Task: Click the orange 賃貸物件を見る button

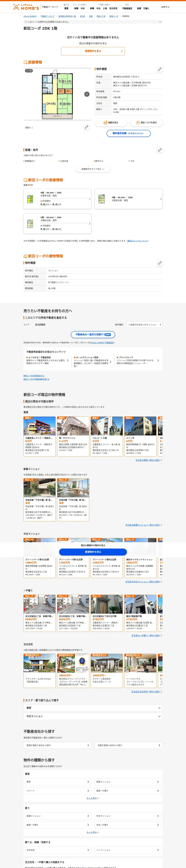Action: pyautogui.click(x=93, y=51)
